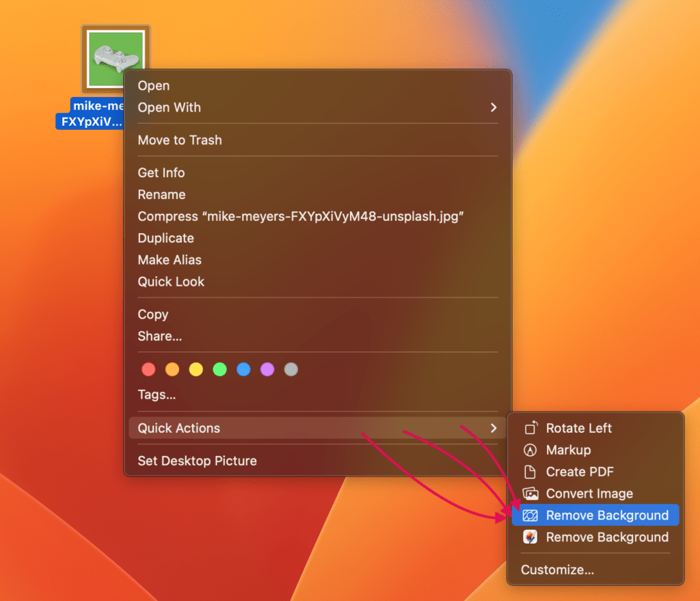
Task: Choose Copy in the context menu
Action: (x=317, y=315)
